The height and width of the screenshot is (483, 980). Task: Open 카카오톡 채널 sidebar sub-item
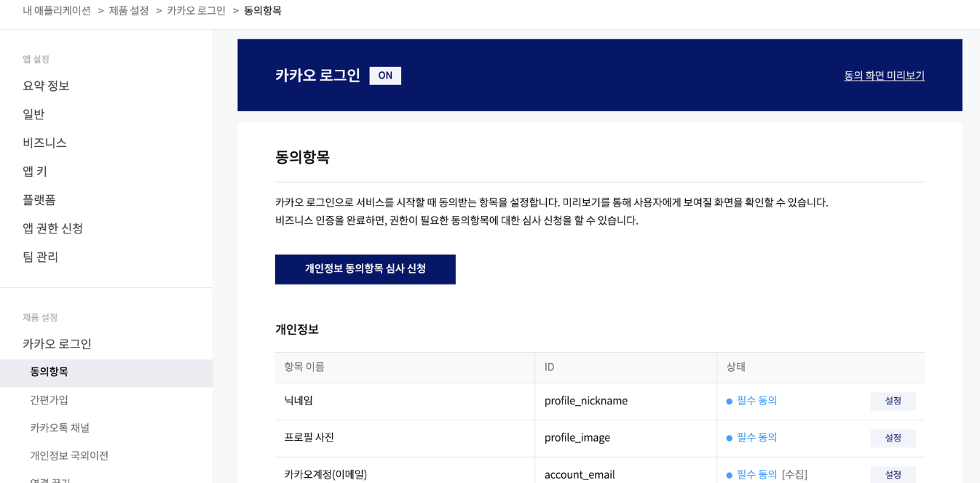(60, 428)
